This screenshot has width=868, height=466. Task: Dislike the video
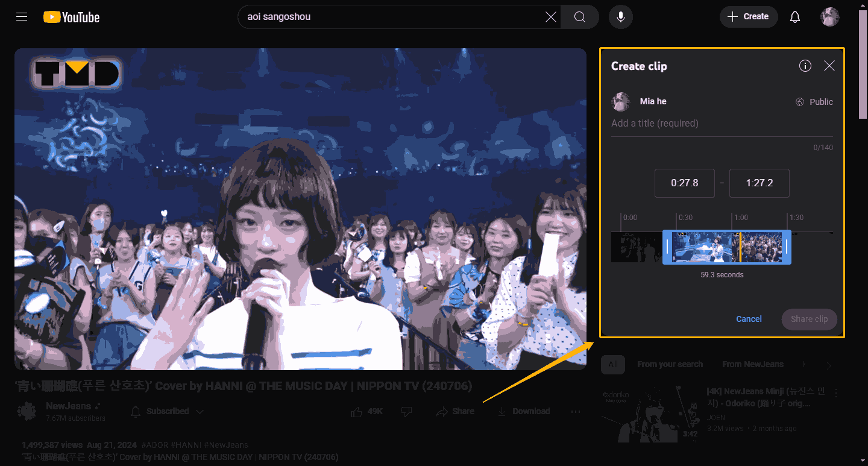[x=406, y=411]
